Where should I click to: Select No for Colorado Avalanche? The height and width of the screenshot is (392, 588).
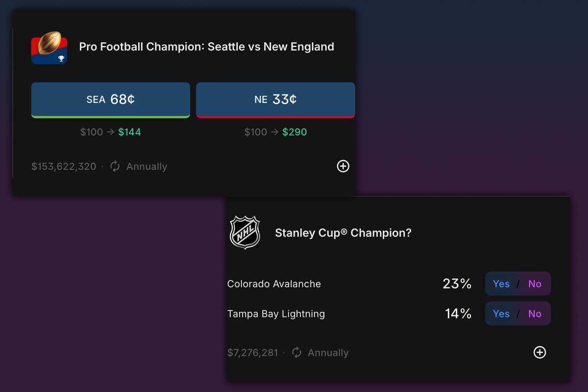pos(535,283)
